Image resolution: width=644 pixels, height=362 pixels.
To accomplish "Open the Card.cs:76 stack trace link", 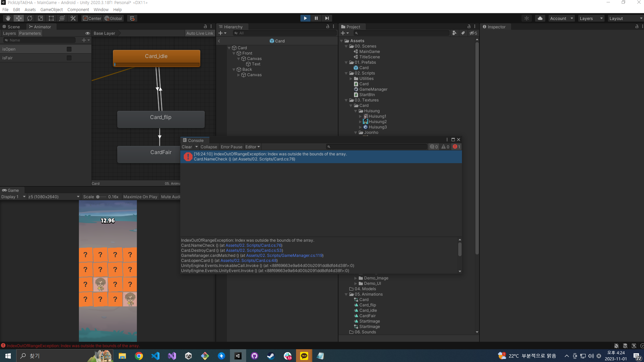I will point(253,245).
